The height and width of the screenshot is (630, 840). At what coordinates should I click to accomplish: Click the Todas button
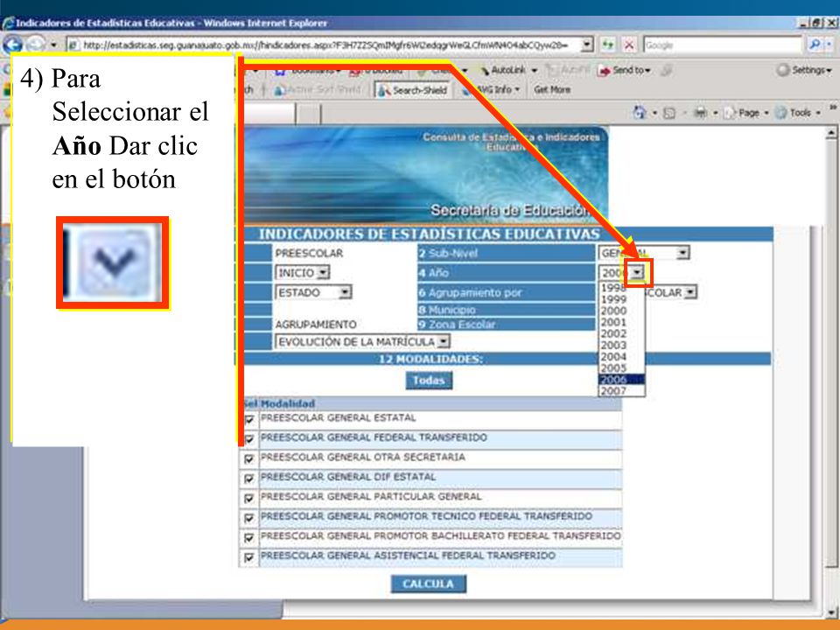point(429,381)
